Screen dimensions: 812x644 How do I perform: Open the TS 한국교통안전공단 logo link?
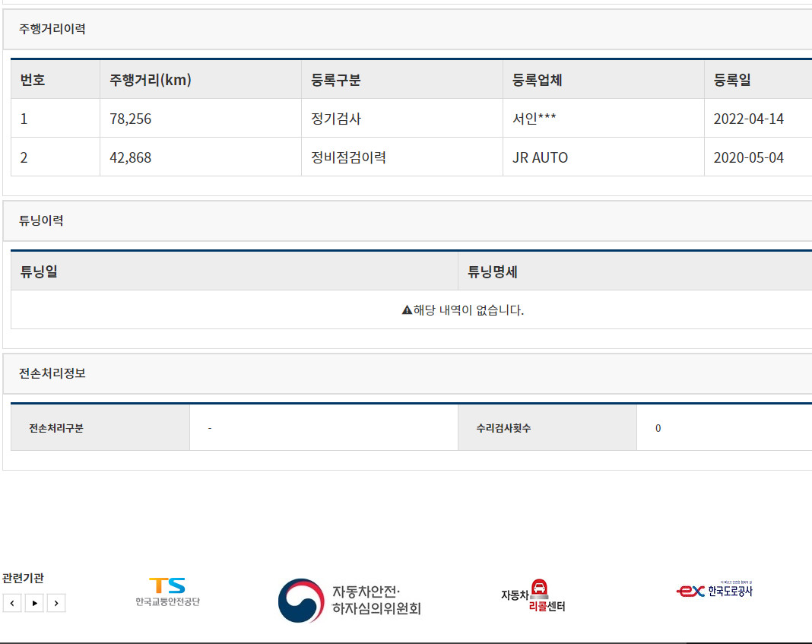[167, 592]
